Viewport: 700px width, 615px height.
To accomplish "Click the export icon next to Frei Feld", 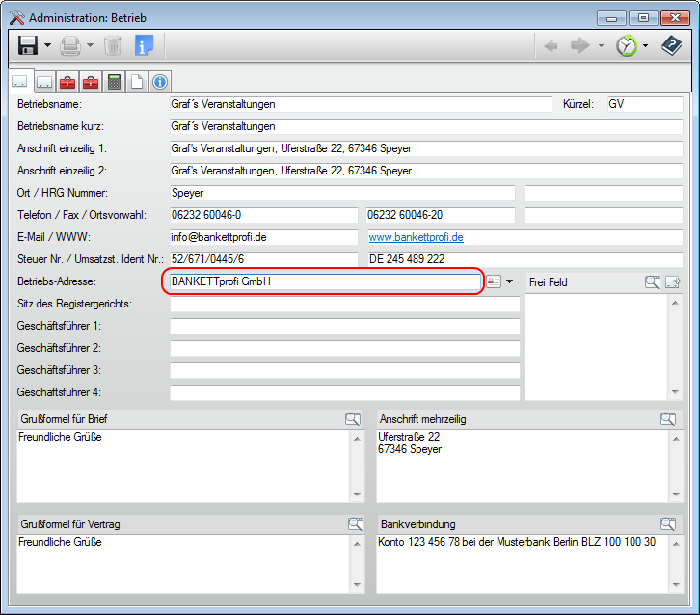I will (x=673, y=282).
